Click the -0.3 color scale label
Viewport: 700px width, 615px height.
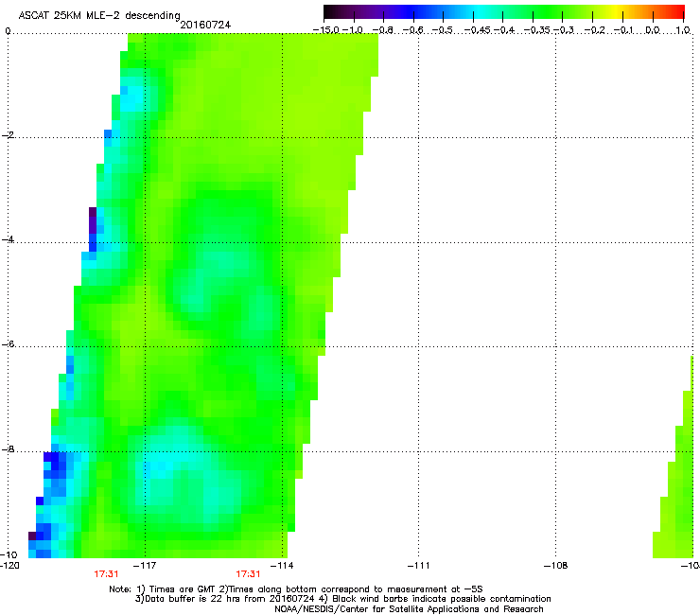click(x=564, y=30)
